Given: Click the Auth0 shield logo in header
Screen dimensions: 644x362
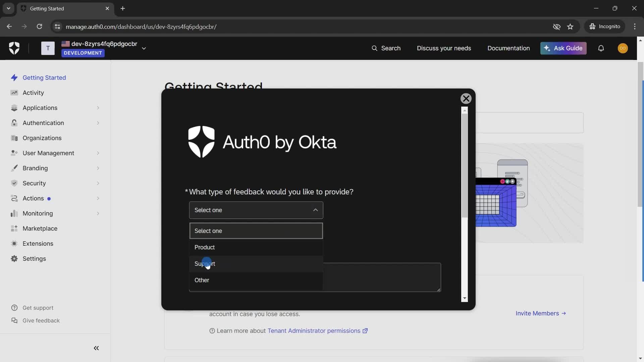Looking at the screenshot, I should [x=14, y=48].
